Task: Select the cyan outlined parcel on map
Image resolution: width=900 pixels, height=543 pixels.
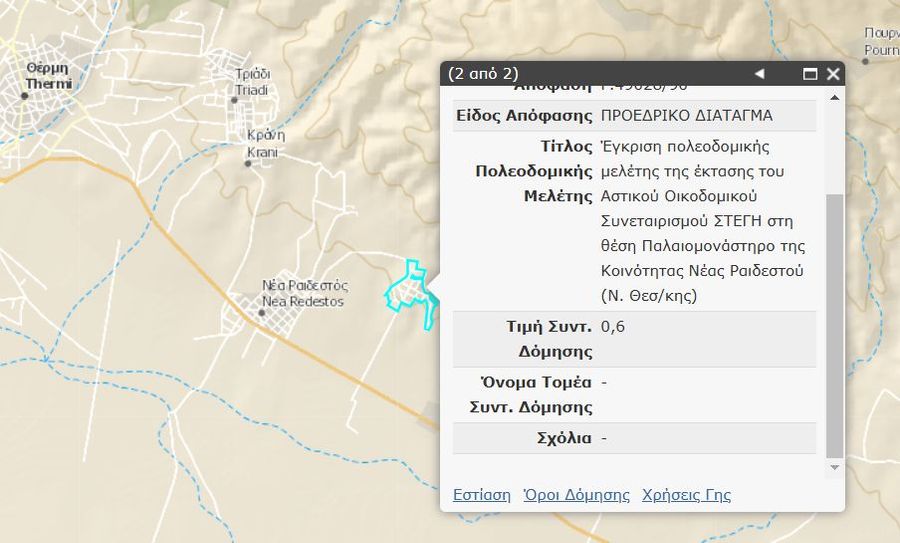Action: point(408,290)
